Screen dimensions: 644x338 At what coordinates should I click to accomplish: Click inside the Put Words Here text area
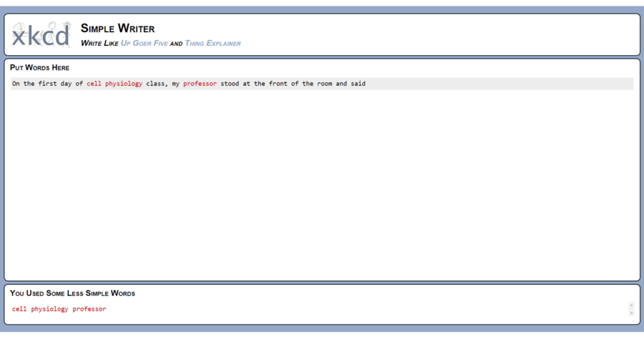[x=322, y=177]
